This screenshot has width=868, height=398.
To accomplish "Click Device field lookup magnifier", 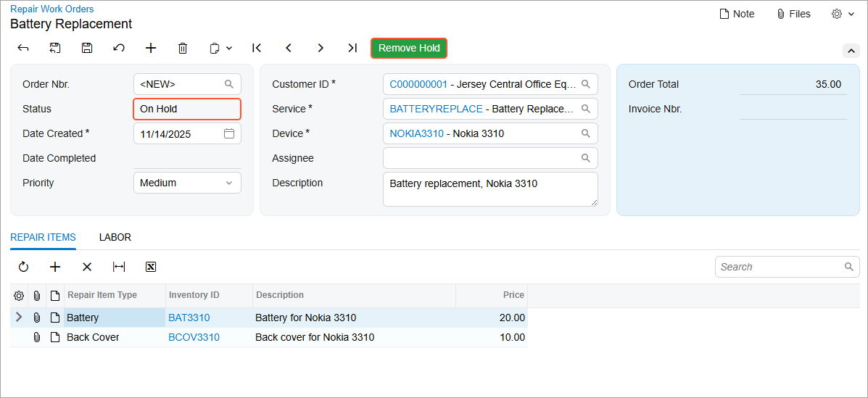I will [586, 133].
